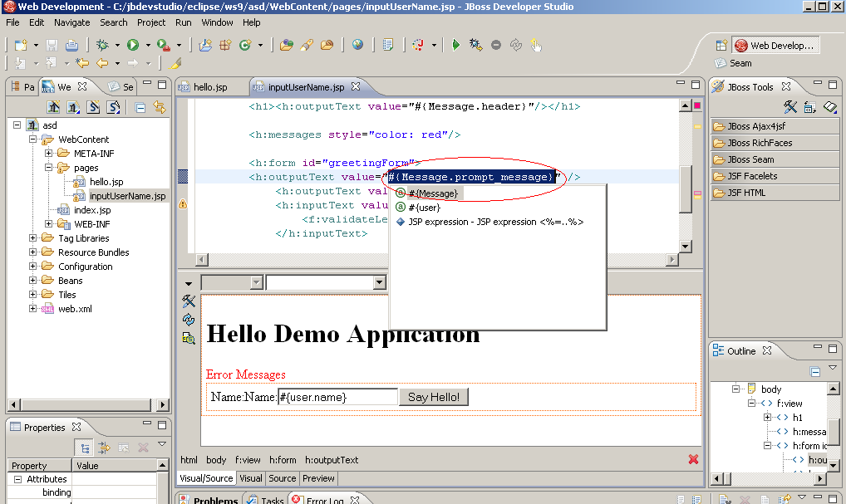Click the Debug bug icon in toolbar
The height and width of the screenshot is (504, 846).
(x=102, y=45)
